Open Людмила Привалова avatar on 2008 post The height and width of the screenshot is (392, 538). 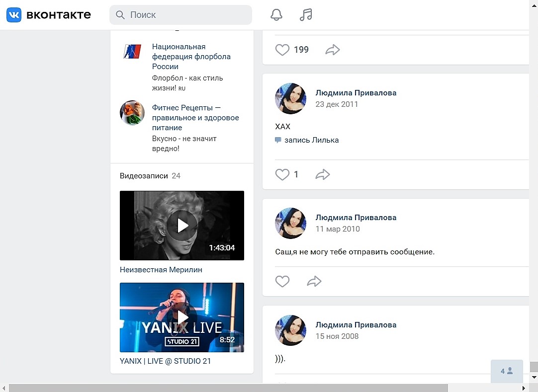[x=290, y=330]
